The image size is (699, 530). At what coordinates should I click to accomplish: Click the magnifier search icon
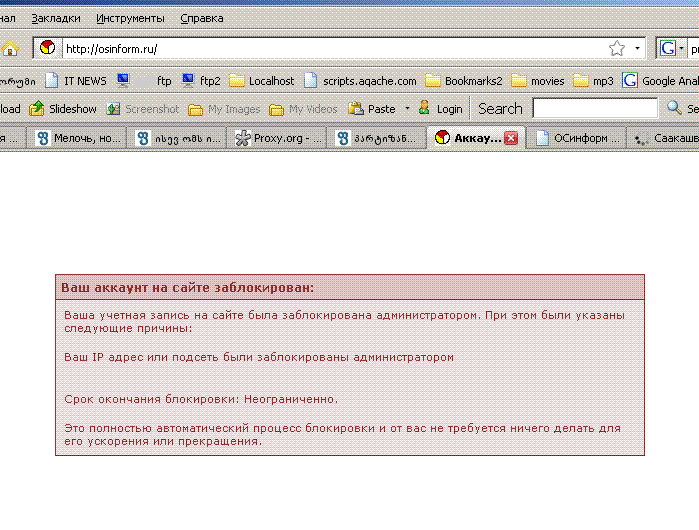tap(674, 108)
